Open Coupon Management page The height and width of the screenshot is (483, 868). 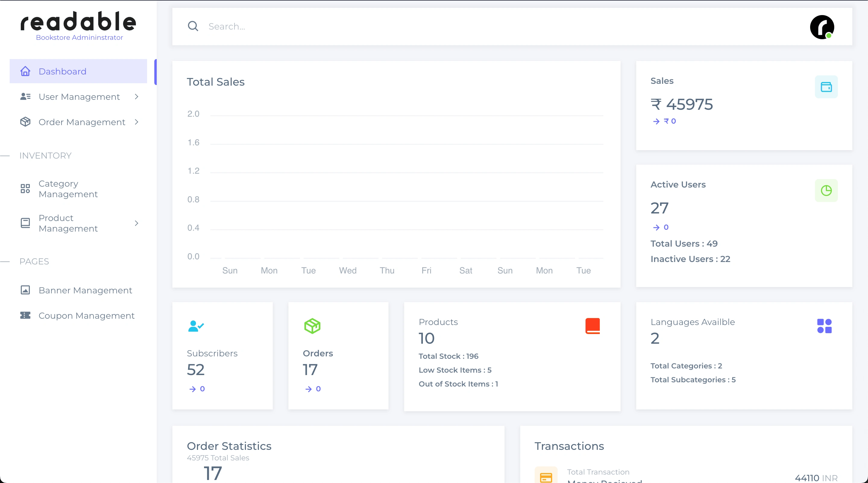78,315
